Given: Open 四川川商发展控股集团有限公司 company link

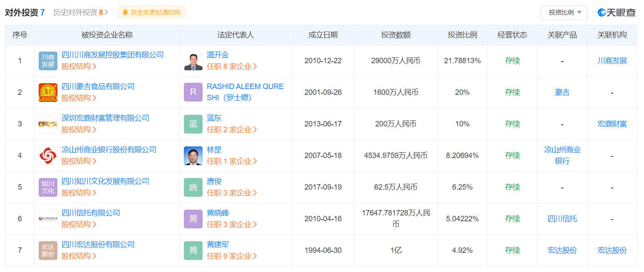Looking at the screenshot, I should click(x=112, y=55).
